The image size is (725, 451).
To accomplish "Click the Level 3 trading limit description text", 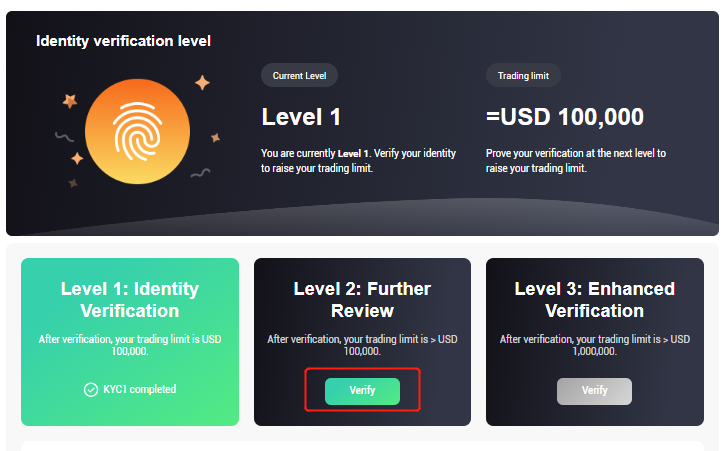I will [x=595, y=345].
